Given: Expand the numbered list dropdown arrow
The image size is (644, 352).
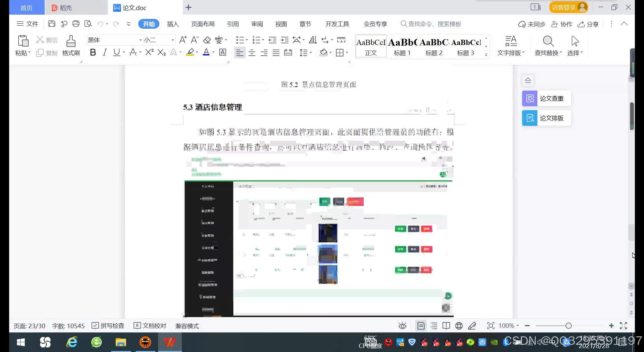Looking at the screenshot, I should pyautogui.click(x=263, y=40).
